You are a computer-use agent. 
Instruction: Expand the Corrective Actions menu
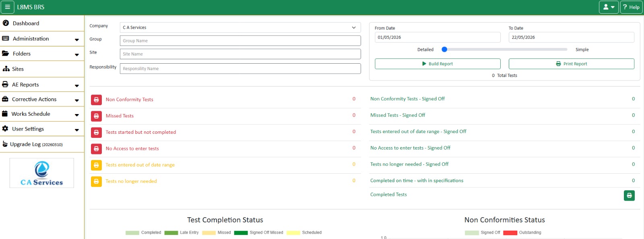42,100
